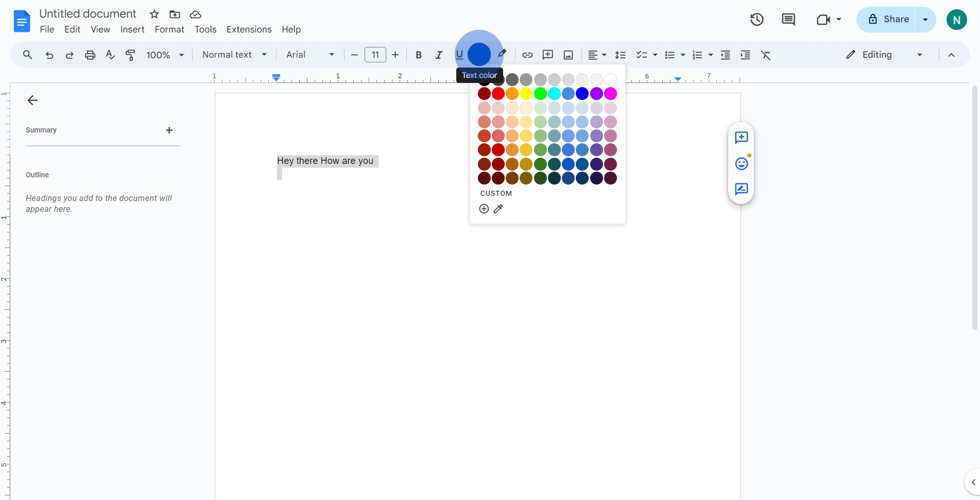Open the File menu
The image size is (980, 500).
tap(47, 29)
